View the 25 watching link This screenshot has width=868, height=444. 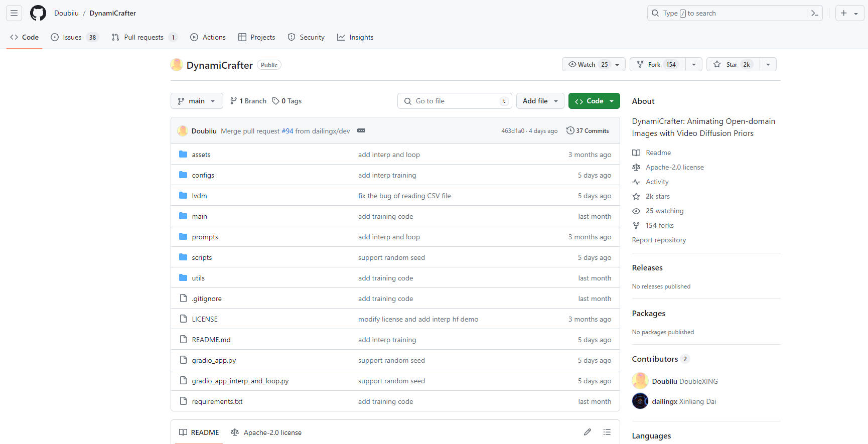pyautogui.click(x=658, y=211)
